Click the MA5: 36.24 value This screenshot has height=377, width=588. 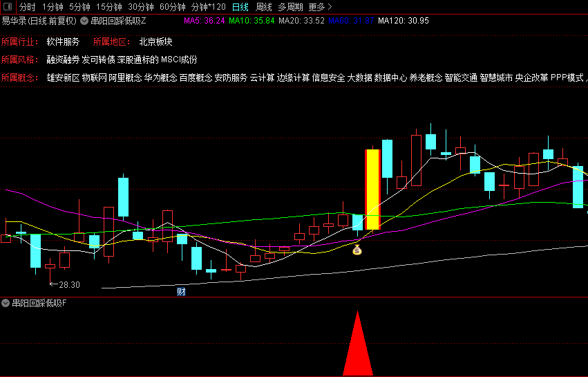[205, 21]
